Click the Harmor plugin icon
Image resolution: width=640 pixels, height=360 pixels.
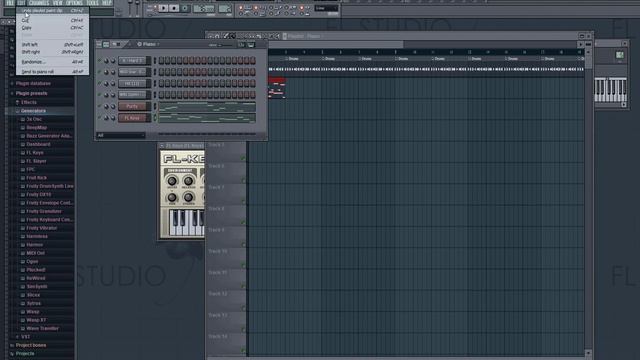click(23, 245)
